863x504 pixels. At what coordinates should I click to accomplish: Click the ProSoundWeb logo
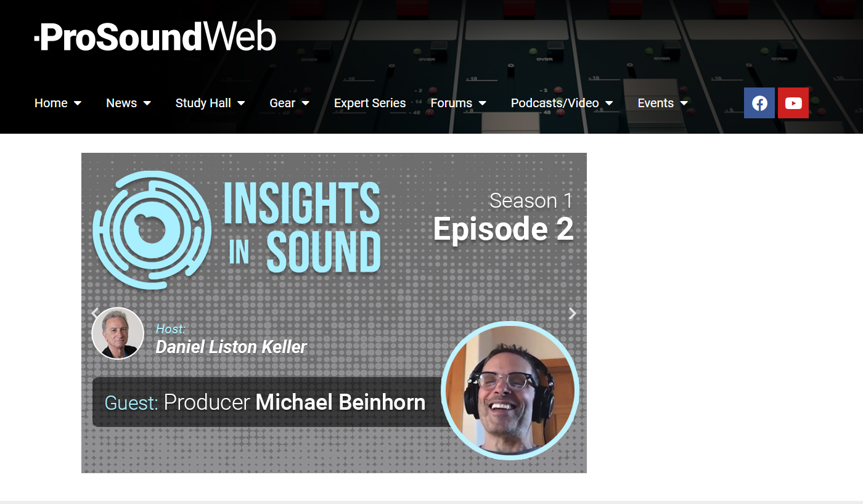pos(155,37)
